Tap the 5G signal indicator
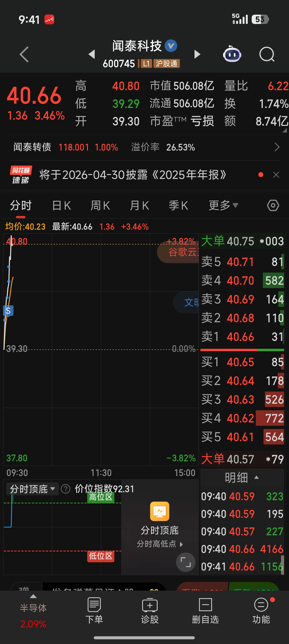The width and height of the screenshot is (289, 644). click(x=240, y=19)
